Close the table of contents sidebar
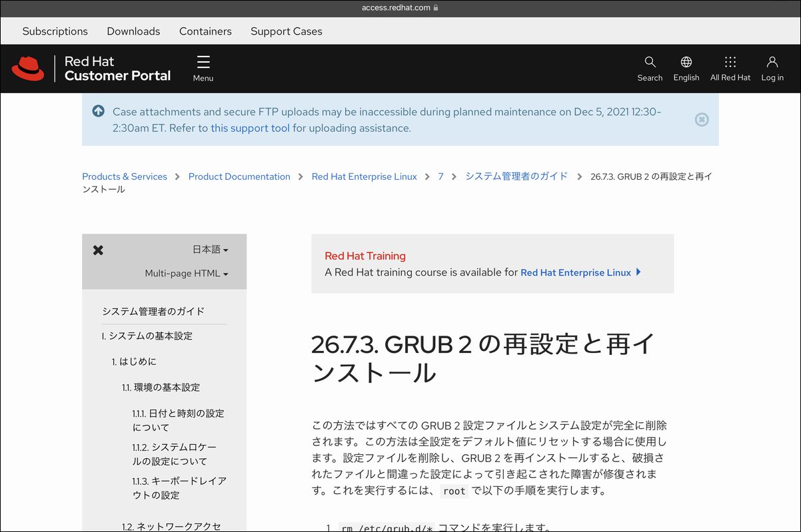The image size is (801, 532). [98, 250]
